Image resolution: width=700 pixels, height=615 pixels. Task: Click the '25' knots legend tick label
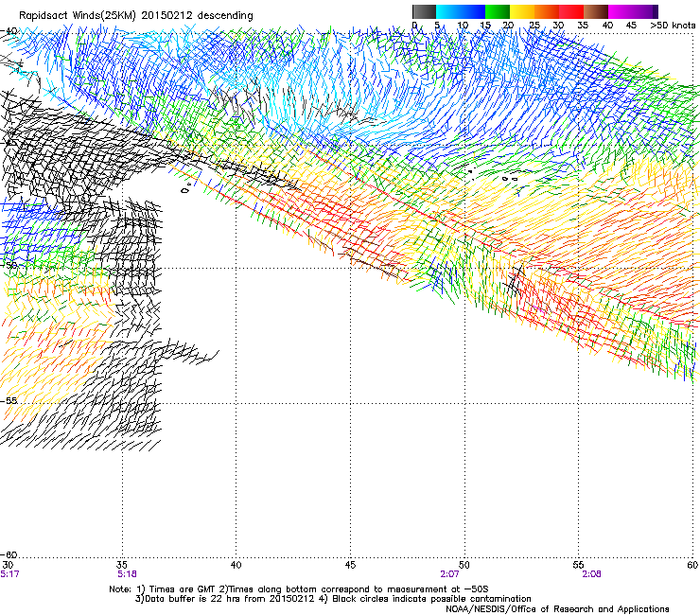click(534, 25)
